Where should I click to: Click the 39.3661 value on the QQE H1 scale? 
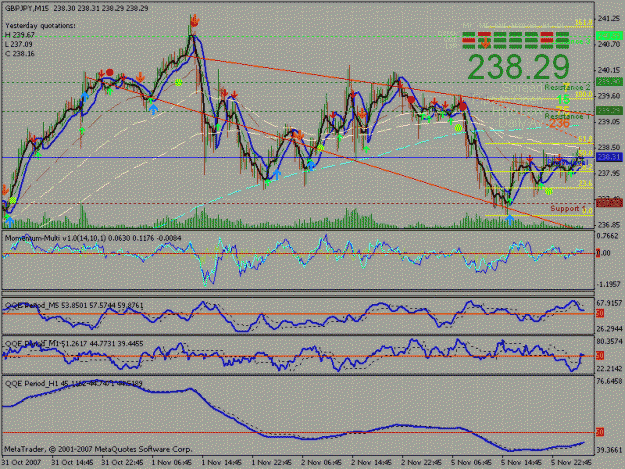pyautogui.click(x=609, y=450)
